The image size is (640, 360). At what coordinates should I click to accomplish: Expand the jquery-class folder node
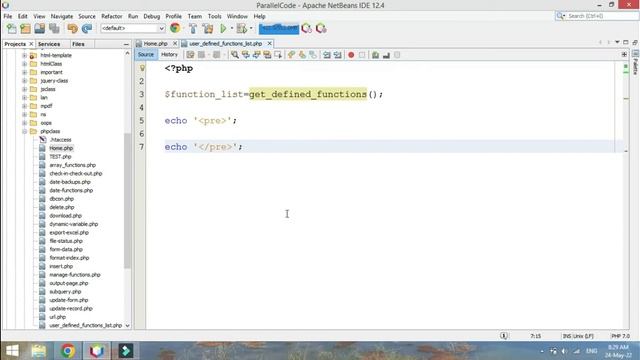tap(24, 81)
